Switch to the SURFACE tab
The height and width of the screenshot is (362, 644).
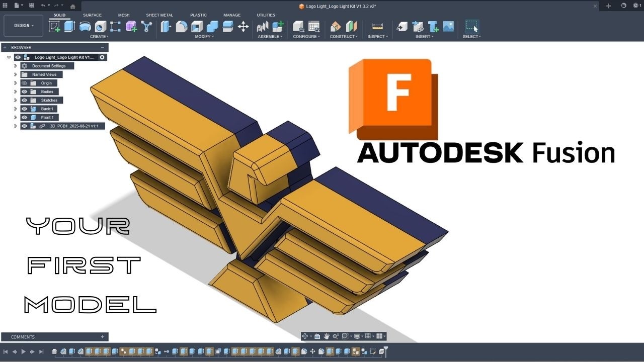pyautogui.click(x=92, y=15)
